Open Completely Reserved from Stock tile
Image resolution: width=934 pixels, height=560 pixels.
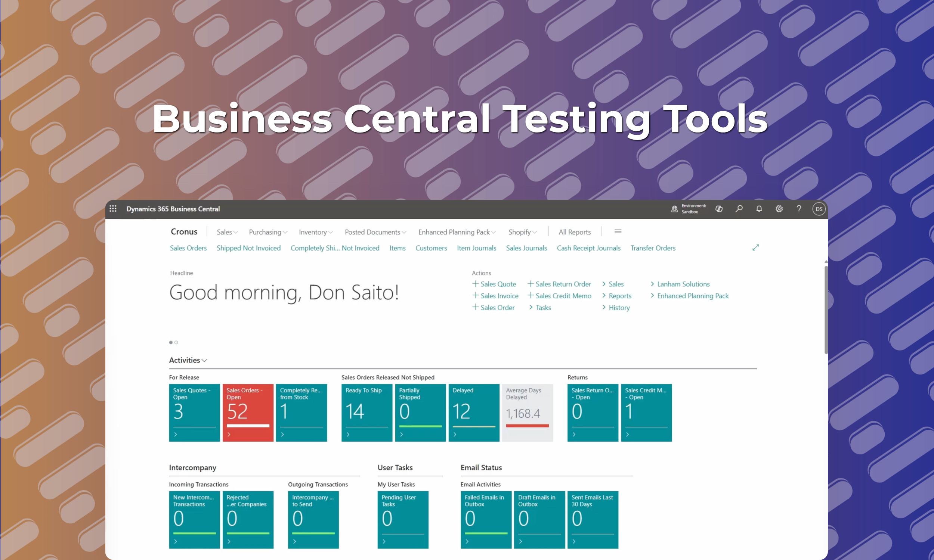[301, 413]
